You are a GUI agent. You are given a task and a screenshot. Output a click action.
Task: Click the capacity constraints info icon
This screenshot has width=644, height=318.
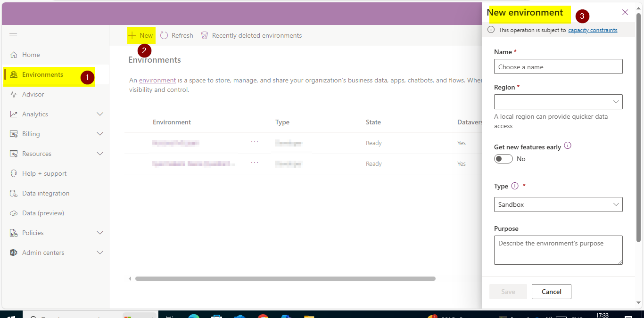(x=491, y=30)
